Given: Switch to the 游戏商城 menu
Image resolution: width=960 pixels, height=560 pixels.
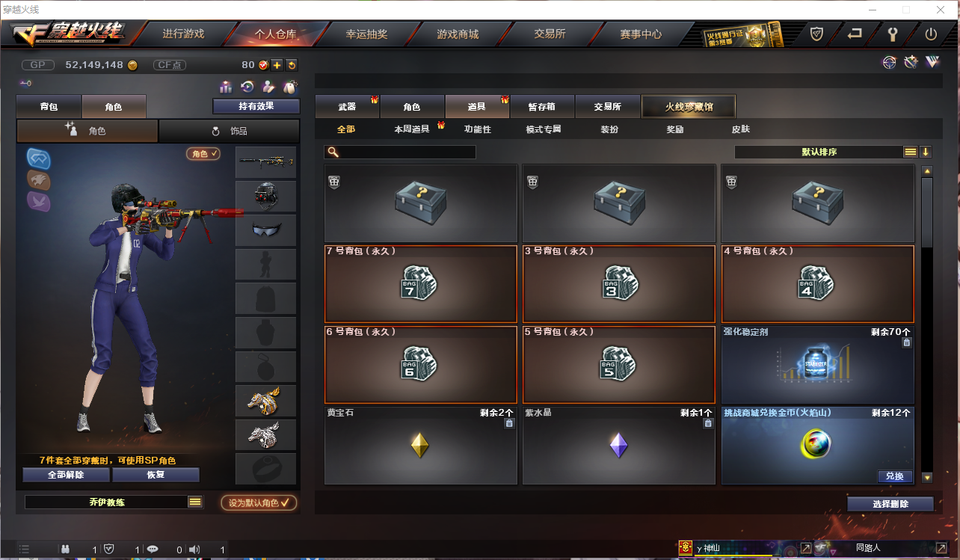Looking at the screenshot, I should coord(458,34).
